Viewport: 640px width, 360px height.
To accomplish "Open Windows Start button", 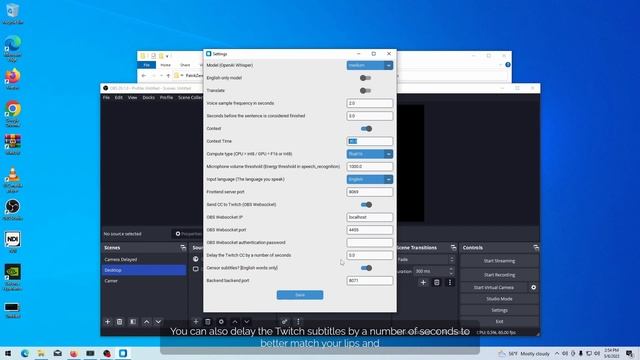I will (x=8, y=353).
